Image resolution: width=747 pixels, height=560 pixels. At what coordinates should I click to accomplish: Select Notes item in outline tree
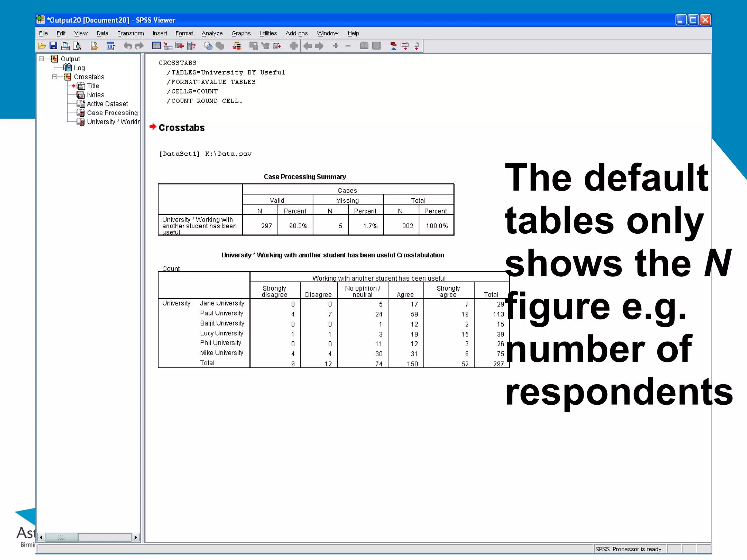tap(96, 95)
